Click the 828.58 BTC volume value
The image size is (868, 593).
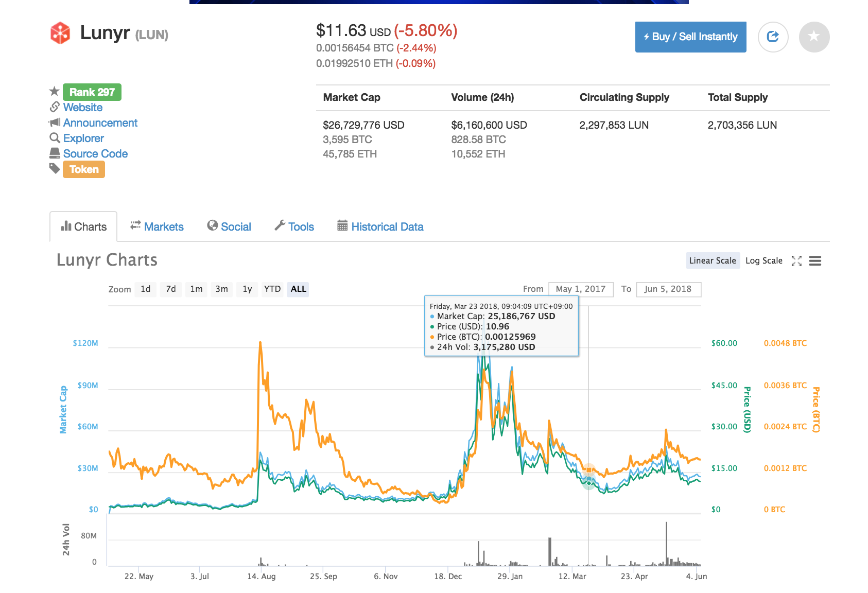click(x=479, y=139)
